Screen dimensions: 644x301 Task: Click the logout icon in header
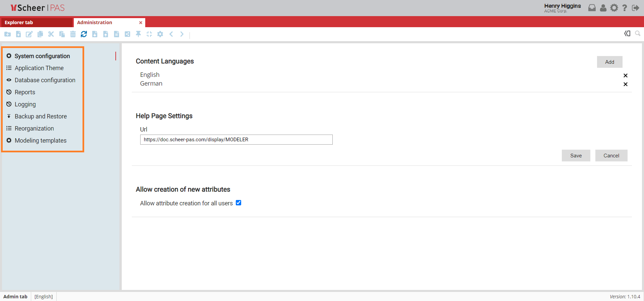coord(635,8)
